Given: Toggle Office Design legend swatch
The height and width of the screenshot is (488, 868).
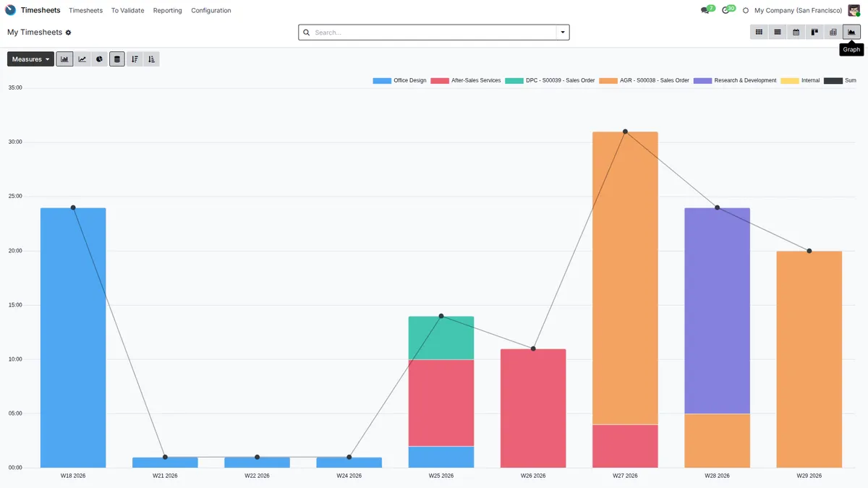Looking at the screenshot, I should click(x=381, y=80).
